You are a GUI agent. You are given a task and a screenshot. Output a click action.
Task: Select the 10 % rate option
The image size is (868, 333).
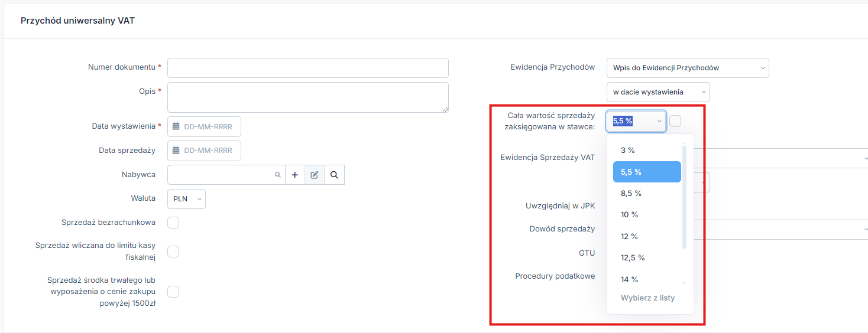pyautogui.click(x=647, y=215)
